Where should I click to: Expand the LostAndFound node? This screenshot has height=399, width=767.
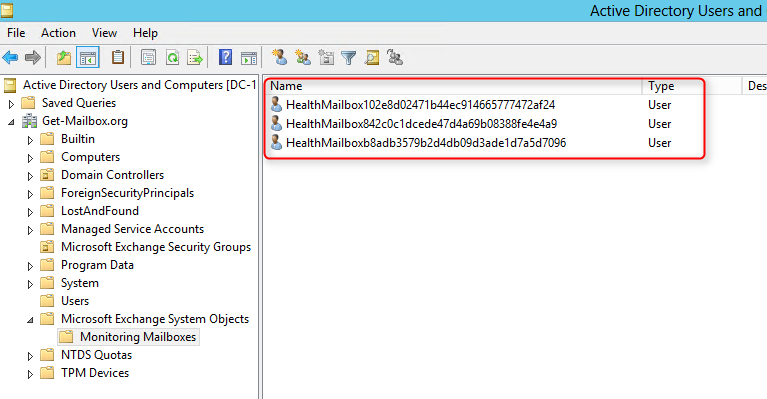coord(30,212)
